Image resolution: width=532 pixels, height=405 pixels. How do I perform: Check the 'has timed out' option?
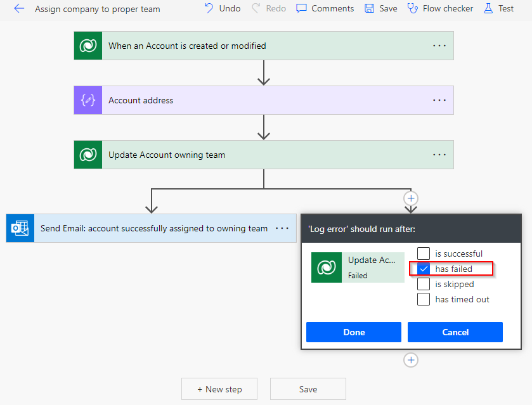click(423, 299)
